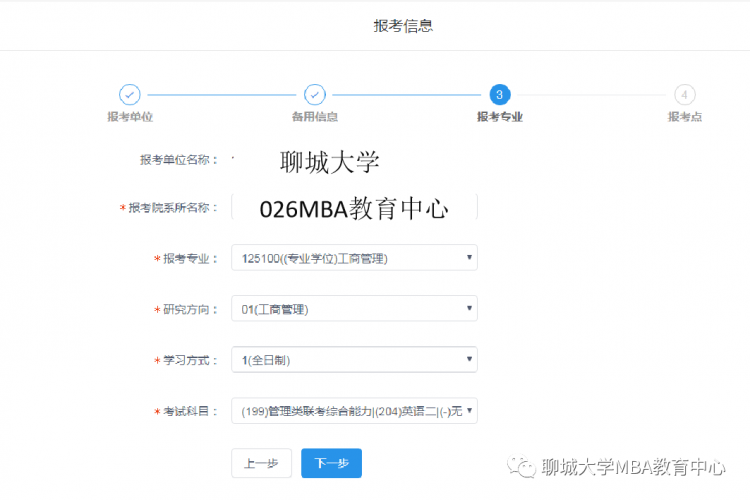Click the 备用信息 step label
Screen dimensions: 750x500
tap(315, 117)
